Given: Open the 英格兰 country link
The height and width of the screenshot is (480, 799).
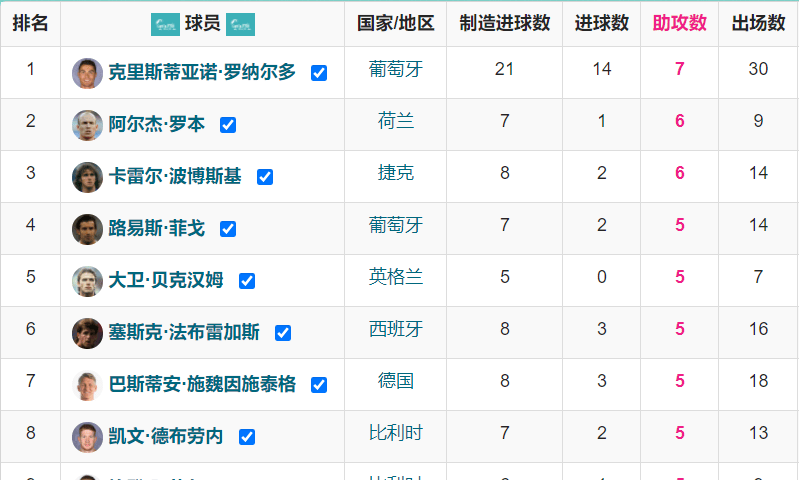Looking at the screenshot, I should point(396,277).
